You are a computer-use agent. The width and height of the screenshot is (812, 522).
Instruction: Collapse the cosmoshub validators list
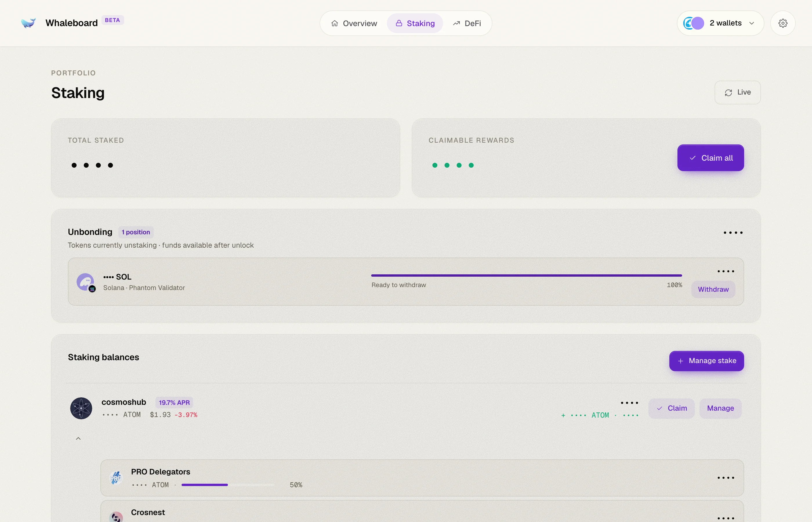(78, 438)
